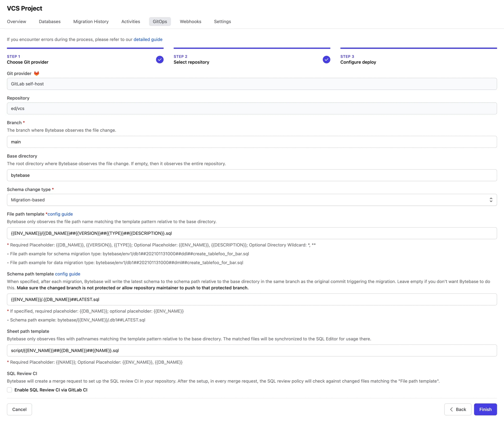This screenshot has height=428, width=504.
Task: Click the config guide link for File path template
Action: [x=60, y=214]
